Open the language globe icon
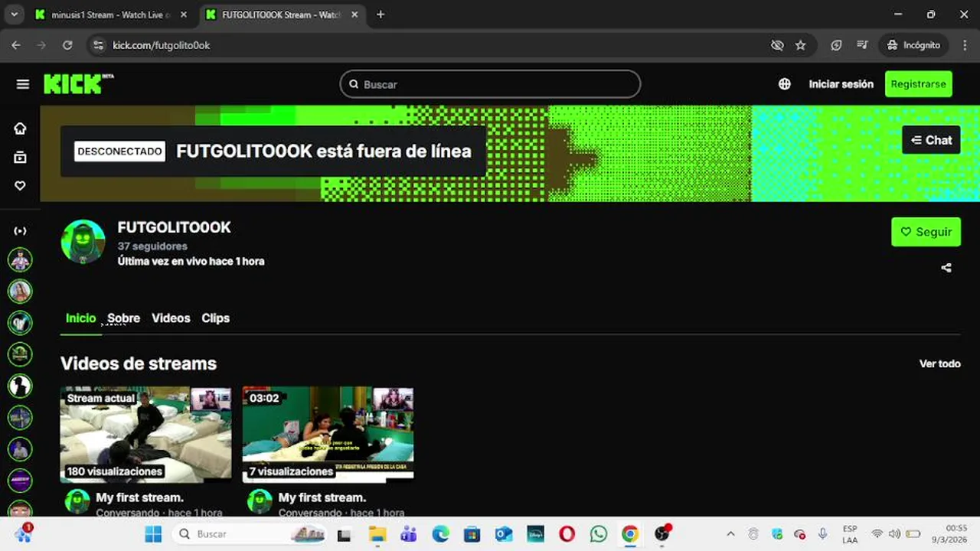This screenshot has height=551, width=980. pos(785,84)
